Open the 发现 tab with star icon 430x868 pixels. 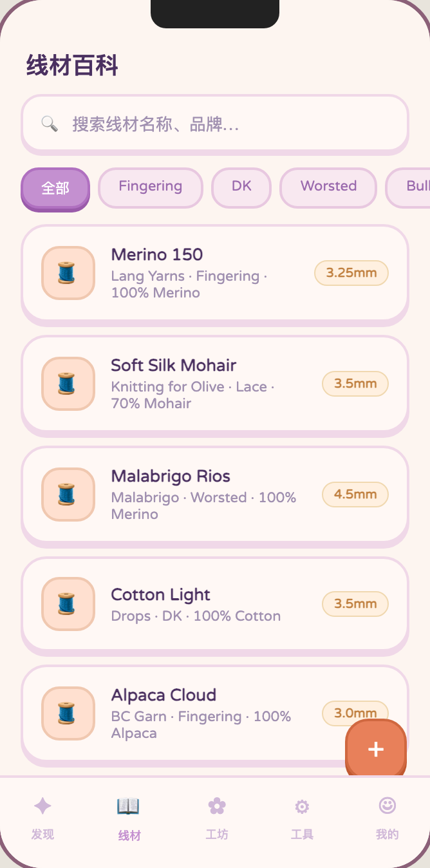point(42,818)
